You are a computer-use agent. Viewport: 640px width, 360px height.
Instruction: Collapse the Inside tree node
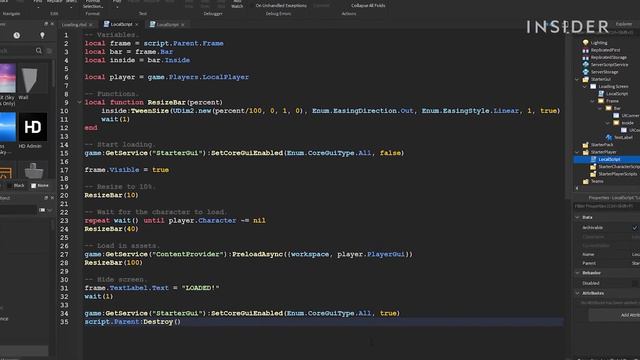pyautogui.click(x=608, y=123)
